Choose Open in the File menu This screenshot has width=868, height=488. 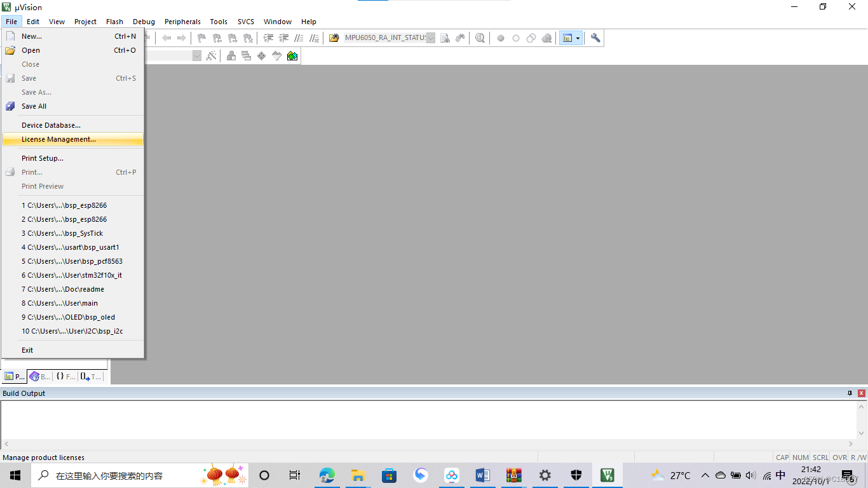tap(73, 50)
